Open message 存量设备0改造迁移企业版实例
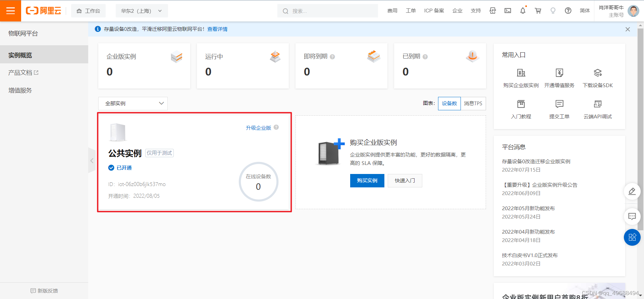 click(x=536, y=161)
